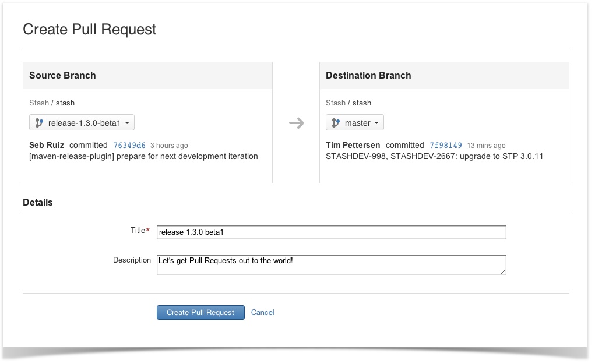Open the master branch dropdown caret
Image resolution: width=595 pixels, height=364 pixels.
tap(376, 123)
